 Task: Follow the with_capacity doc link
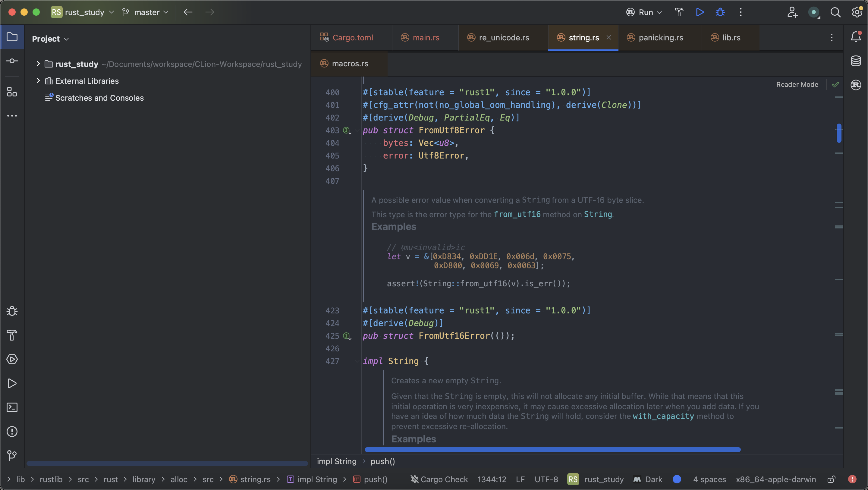click(663, 416)
